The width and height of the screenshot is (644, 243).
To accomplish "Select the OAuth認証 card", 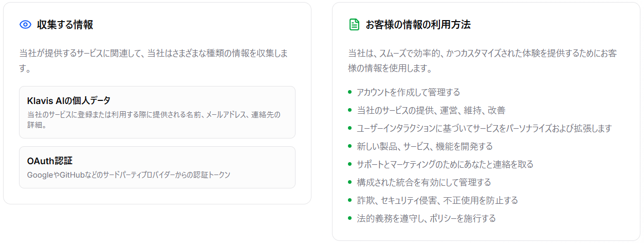I will 157,167.
